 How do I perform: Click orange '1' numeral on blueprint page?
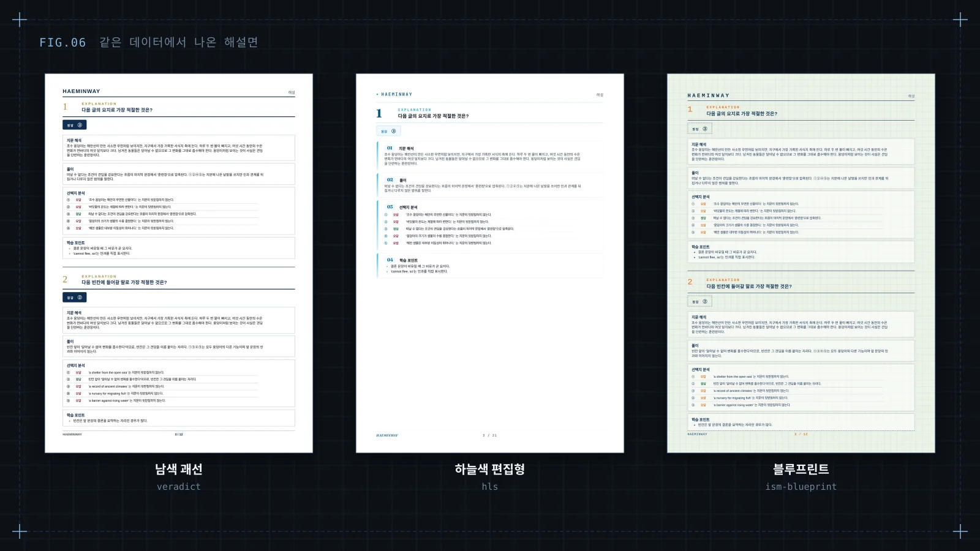coord(690,110)
